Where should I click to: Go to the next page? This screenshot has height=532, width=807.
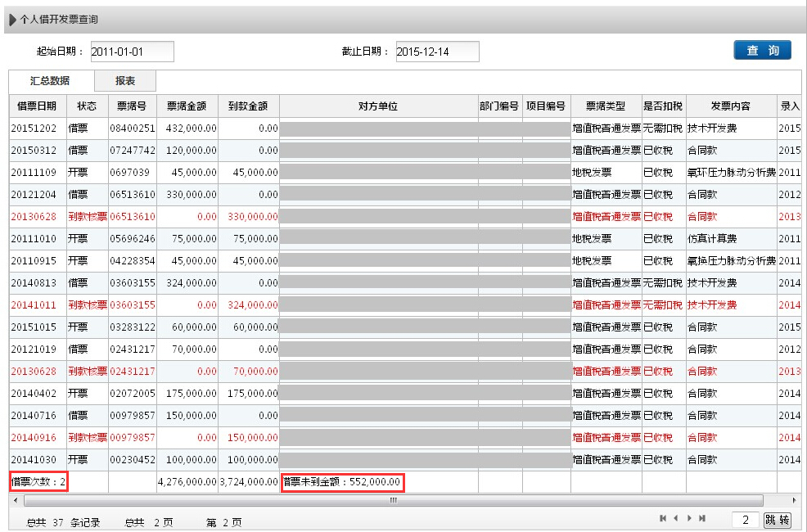pyautogui.click(x=689, y=518)
